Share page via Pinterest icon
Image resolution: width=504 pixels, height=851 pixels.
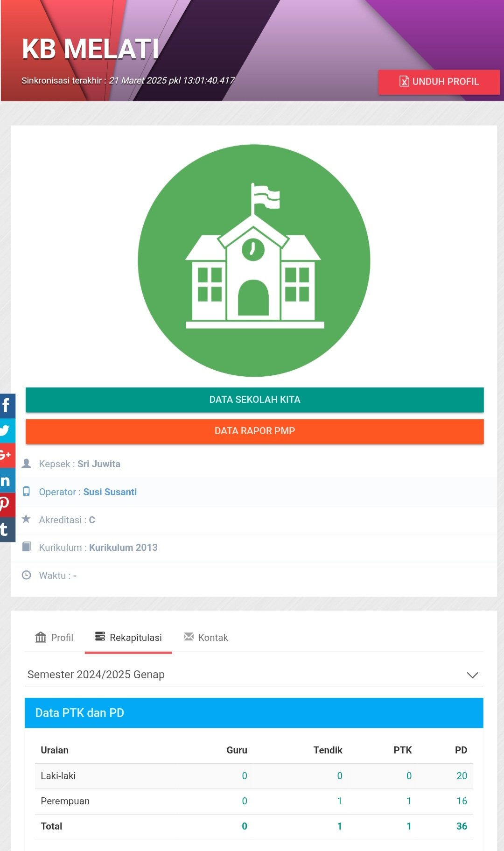[7, 505]
